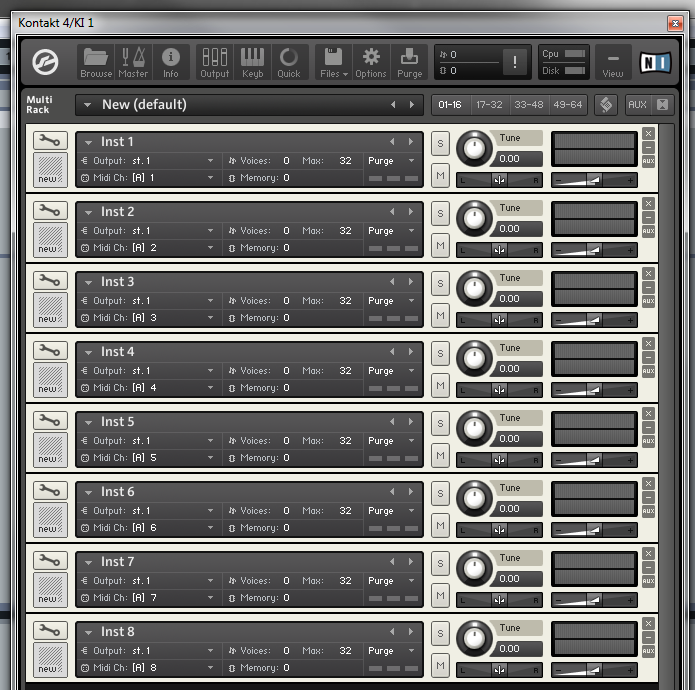Click the Inst 2 name field
The image size is (695, 690).
(x=250, y=212)
